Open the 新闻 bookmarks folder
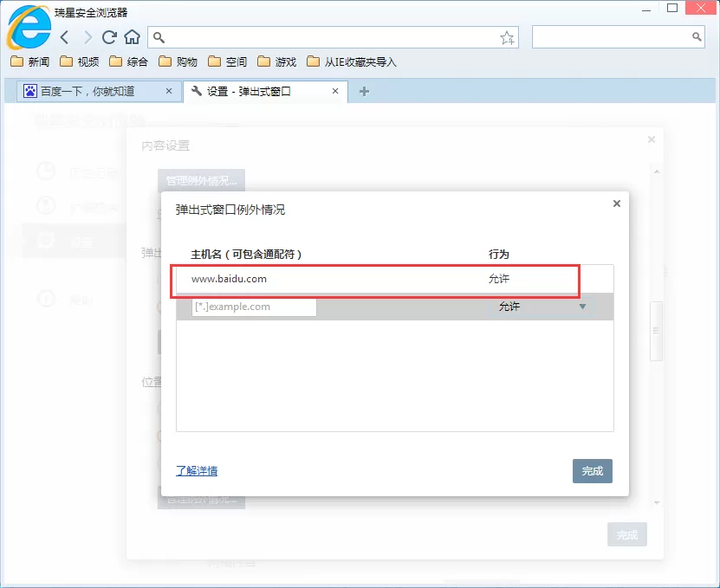Viewport: 720px width, 588px height. [29, 61]
